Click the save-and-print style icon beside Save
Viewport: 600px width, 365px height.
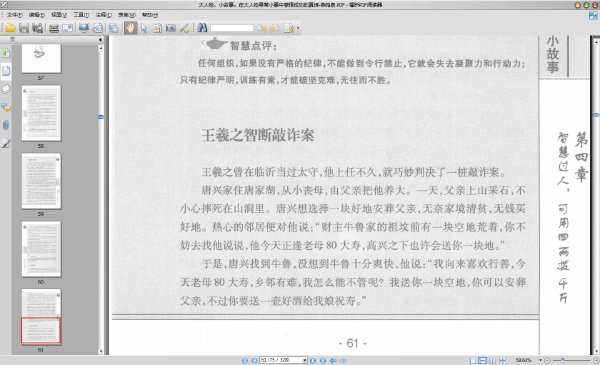[37, 28]
